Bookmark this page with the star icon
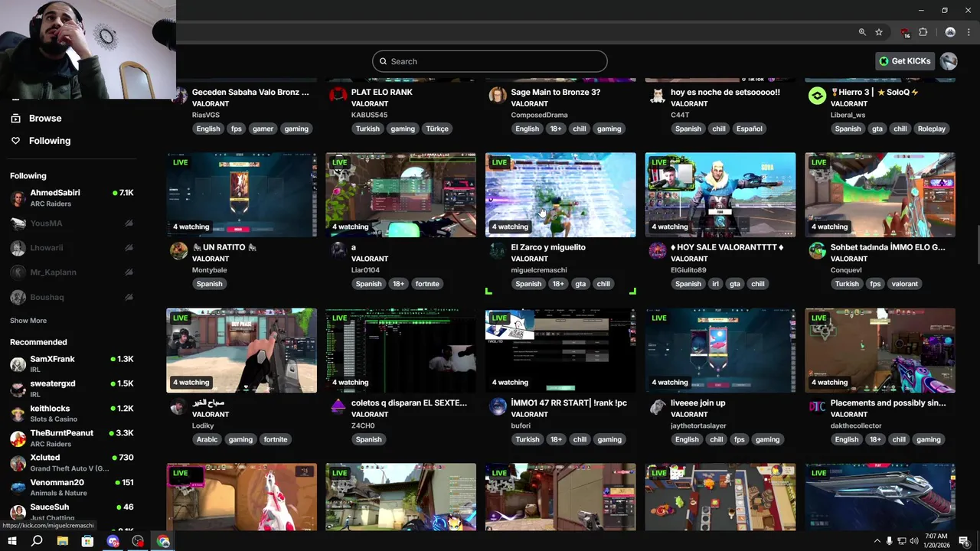980x551 pixels. [x=879, y=32]
